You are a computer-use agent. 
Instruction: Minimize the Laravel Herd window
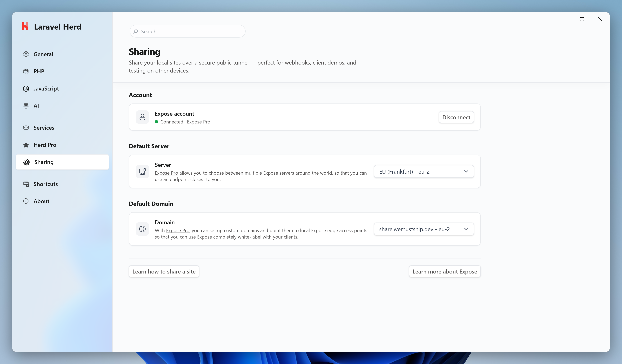[564, 19]
